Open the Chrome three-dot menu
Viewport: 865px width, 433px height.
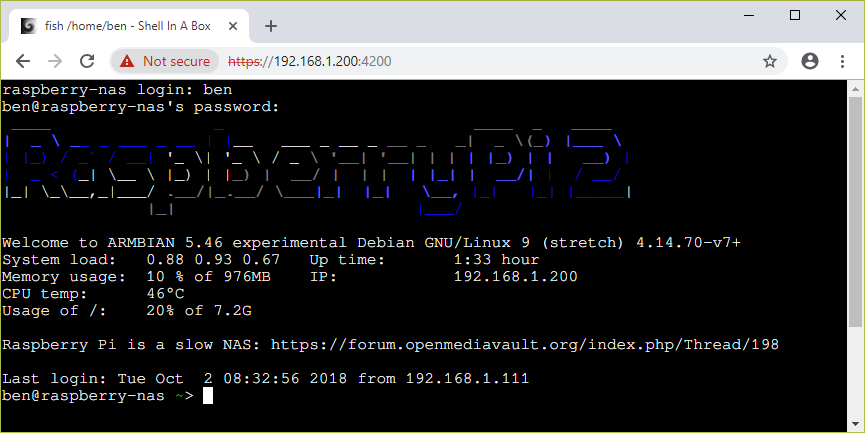point(841,61)
